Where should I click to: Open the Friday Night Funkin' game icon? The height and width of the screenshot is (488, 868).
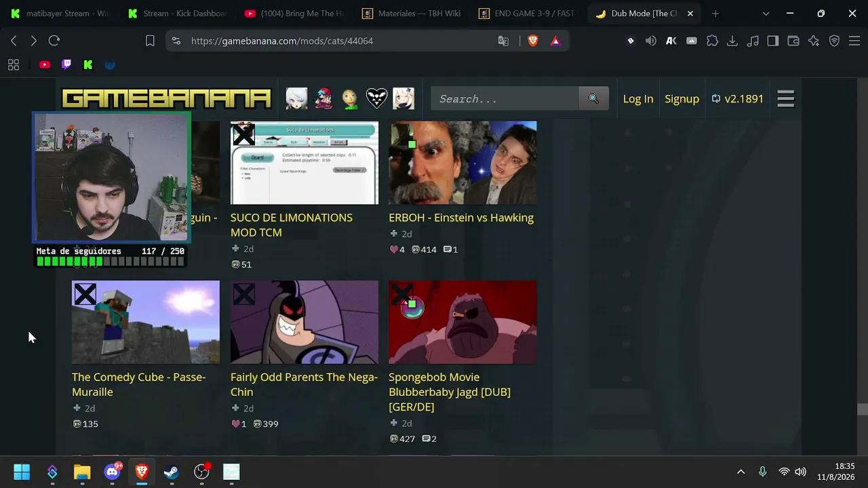tap(323, 99)
